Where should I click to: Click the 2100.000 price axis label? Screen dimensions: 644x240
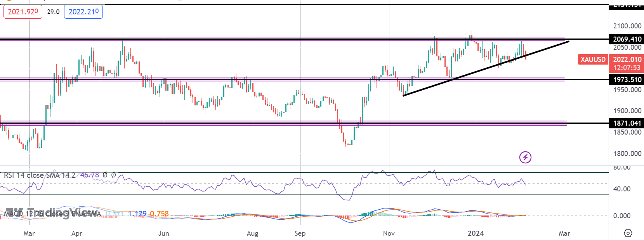pyautogui.click(x=627, y=26)
